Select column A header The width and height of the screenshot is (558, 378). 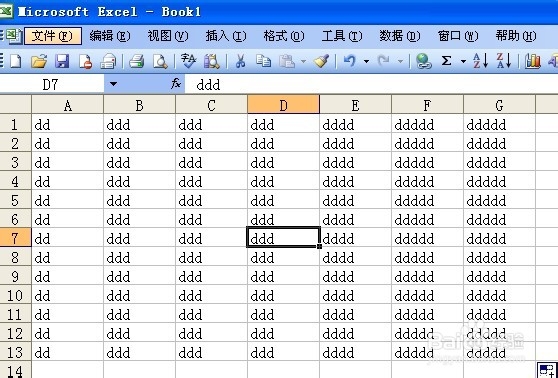68,105
